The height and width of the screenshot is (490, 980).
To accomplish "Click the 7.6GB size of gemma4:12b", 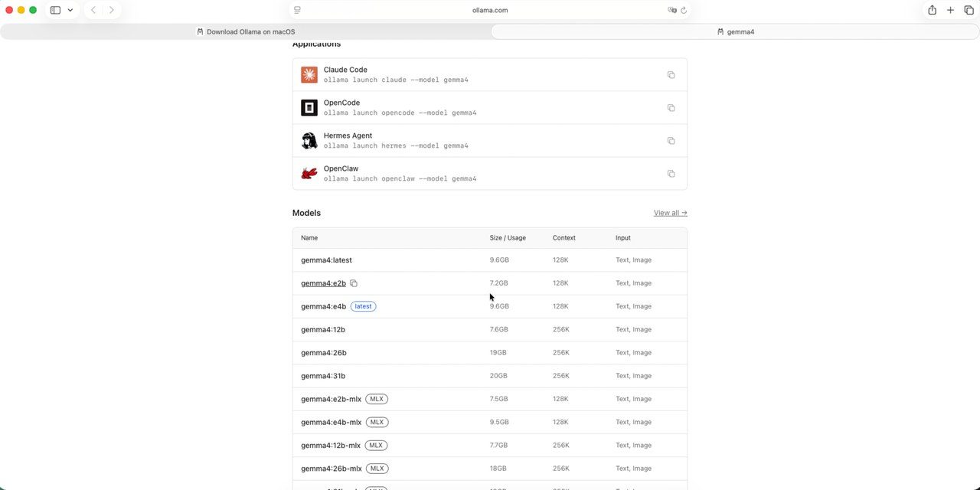I will [499, 329].
